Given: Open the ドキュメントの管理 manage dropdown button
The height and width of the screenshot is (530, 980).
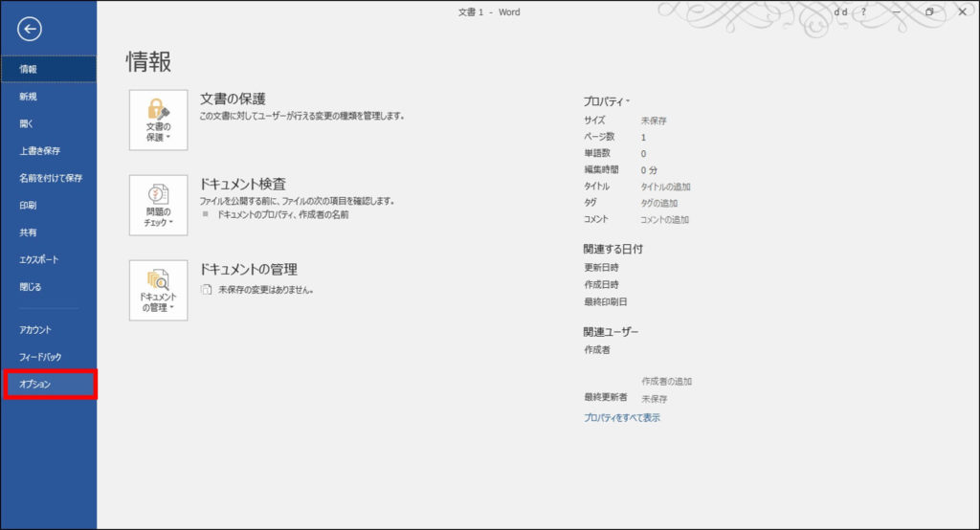Looking at the screenshot, I should tap(158, 291).
